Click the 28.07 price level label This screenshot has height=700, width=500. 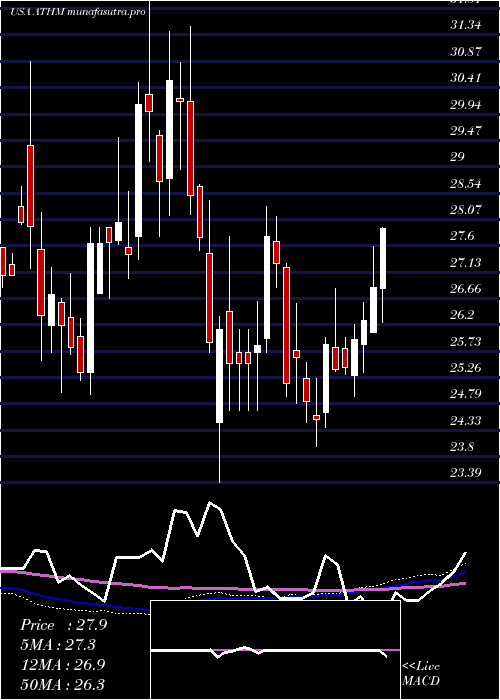466,209
